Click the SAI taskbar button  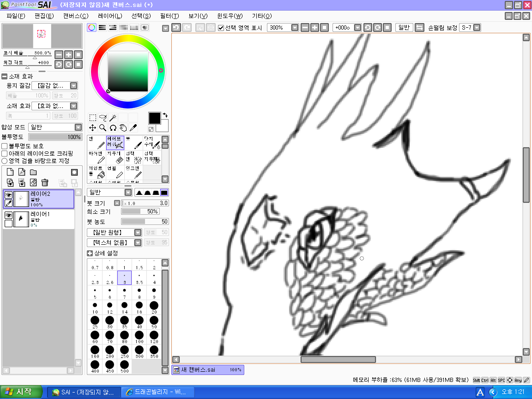[84, 392]
